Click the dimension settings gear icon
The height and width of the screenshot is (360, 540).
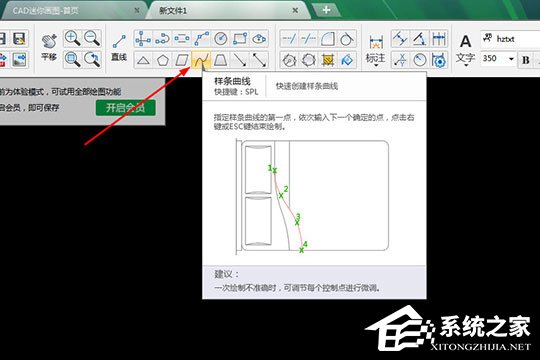(x=439, y=60)
